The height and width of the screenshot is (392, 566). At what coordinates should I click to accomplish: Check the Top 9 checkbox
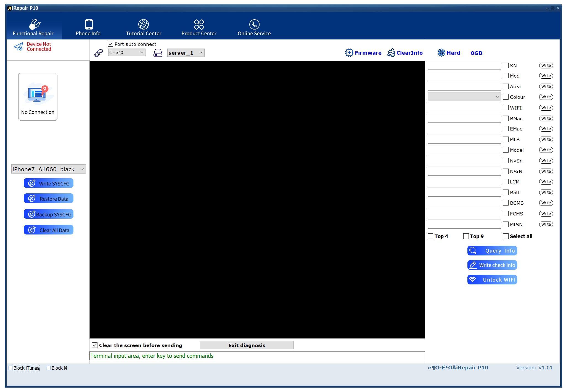tap(466, 236)
